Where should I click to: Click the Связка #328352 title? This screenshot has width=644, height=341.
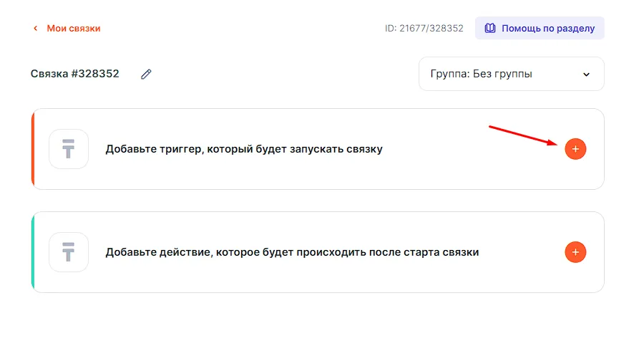click(x=75, y=74)
